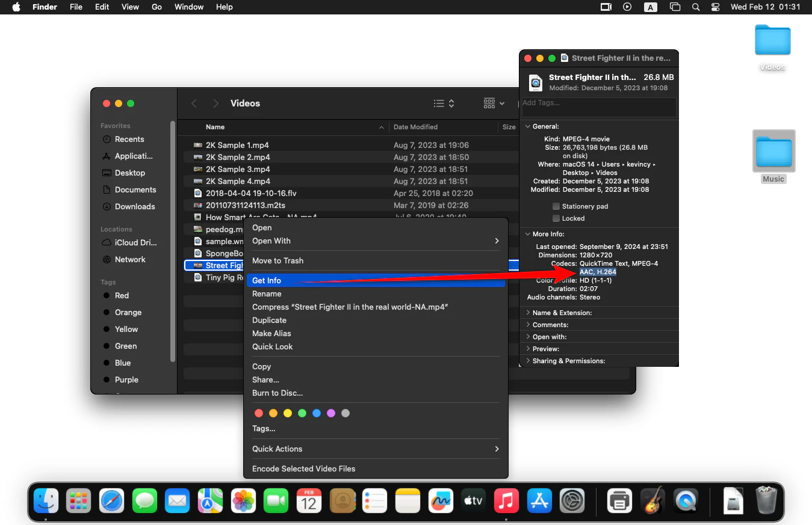Open the Open With submenu
Image resolution: width=812 pixels, height=525 pixels.
click(x=376, y=241)
